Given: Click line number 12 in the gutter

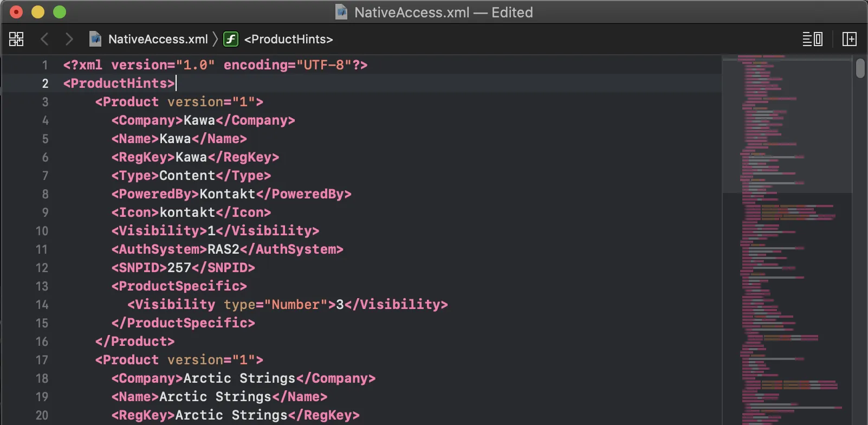Looking at the screenshot, I should pos(42,268).
